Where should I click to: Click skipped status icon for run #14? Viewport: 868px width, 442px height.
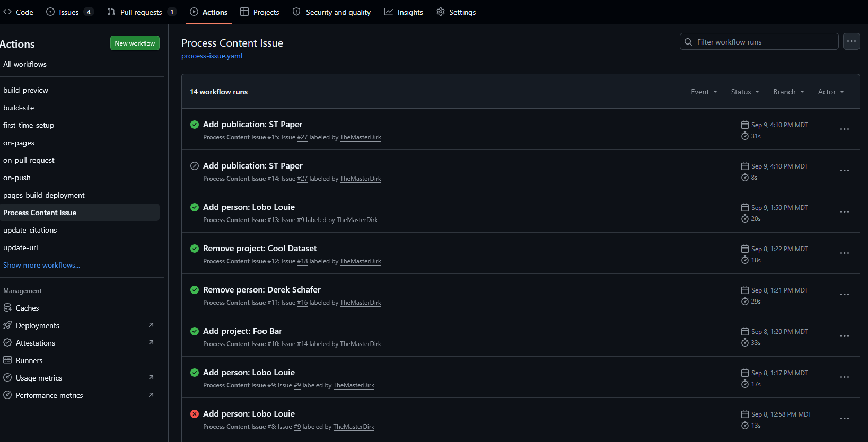(x=195, y=166)
